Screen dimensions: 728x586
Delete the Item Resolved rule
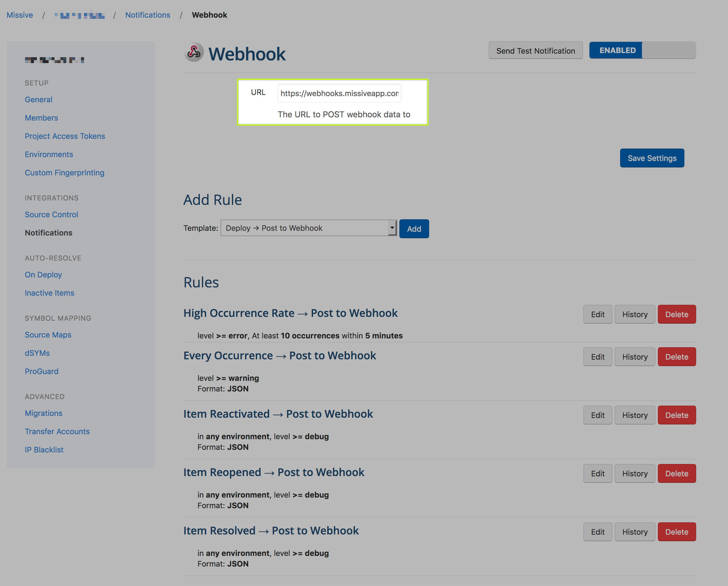click(676, 532)
